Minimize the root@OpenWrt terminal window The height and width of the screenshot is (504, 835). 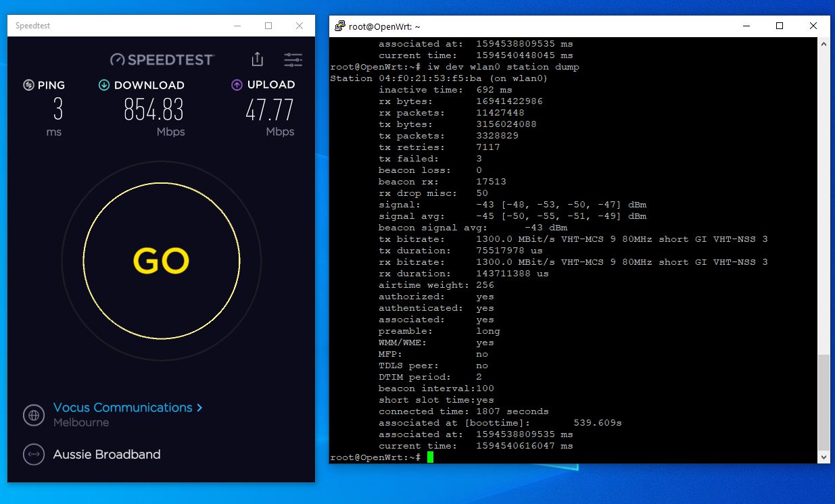(746, 26)
